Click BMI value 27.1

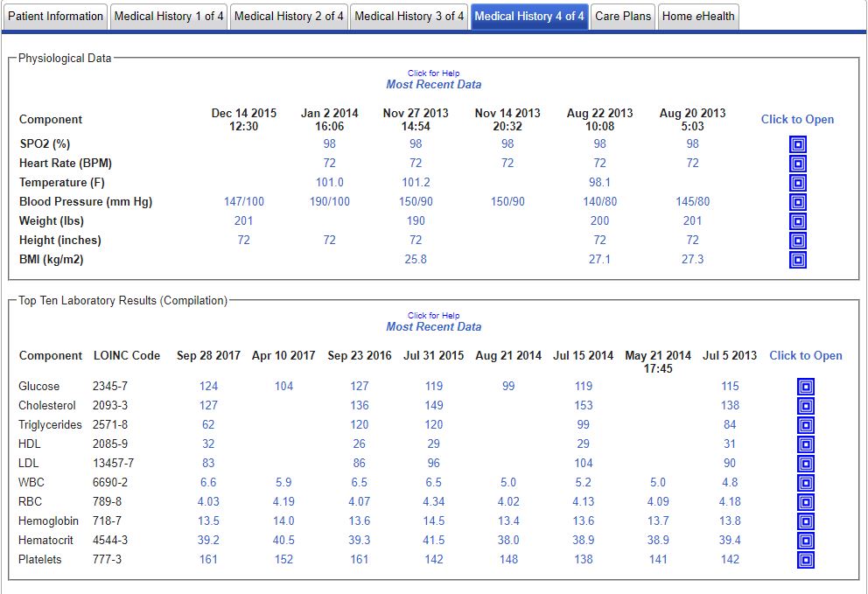599,259
